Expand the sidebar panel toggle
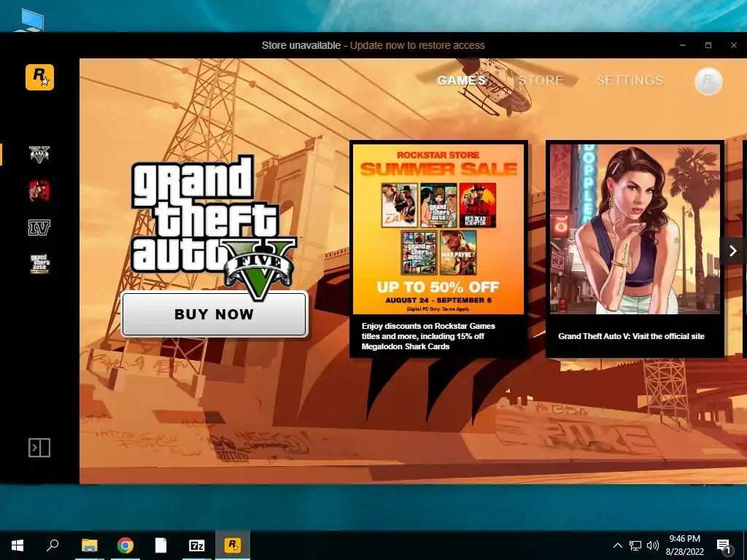The image size is (747, 560). point(39,448)
